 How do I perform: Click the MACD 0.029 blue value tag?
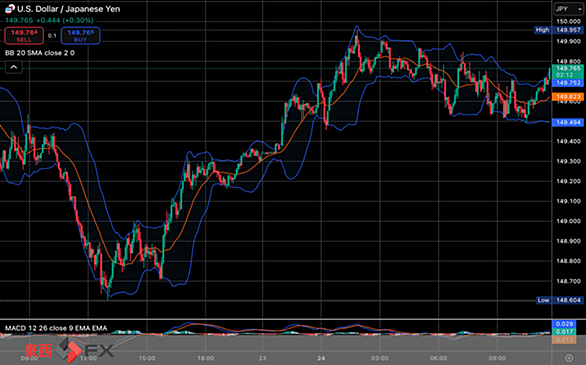[564, 324]
